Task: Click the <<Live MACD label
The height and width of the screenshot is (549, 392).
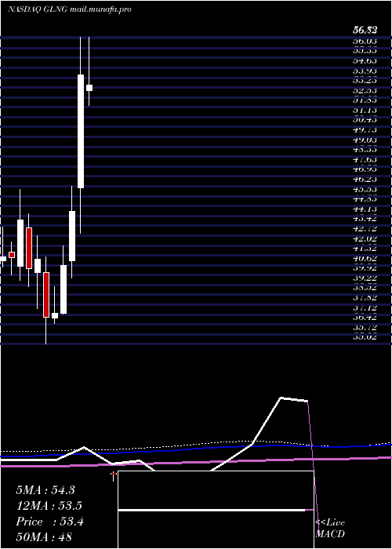Action: pos(330,529)
